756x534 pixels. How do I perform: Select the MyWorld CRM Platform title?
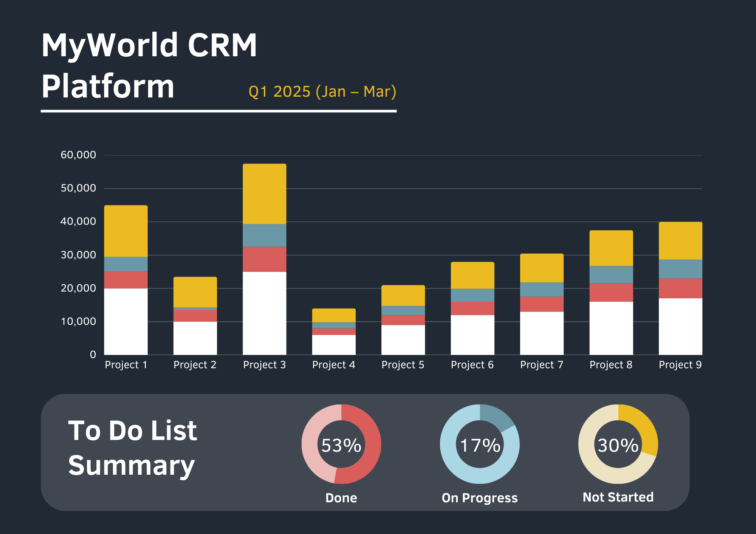tap(149, 66)
